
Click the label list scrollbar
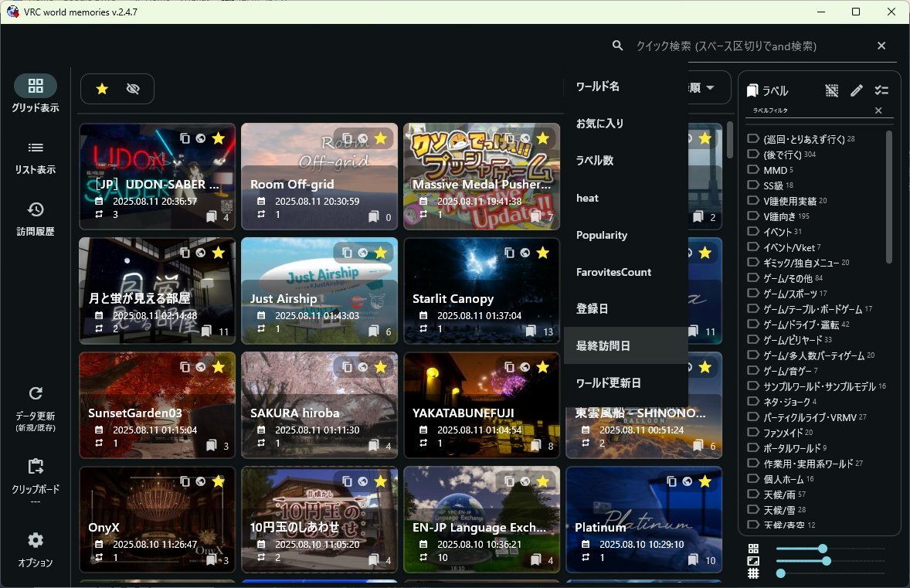click(x=889, y=197)
